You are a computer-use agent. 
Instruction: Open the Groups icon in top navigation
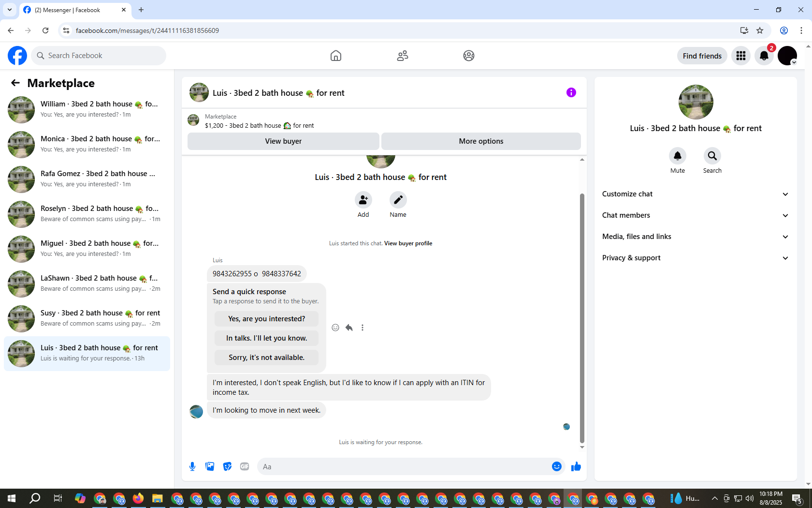469,56
